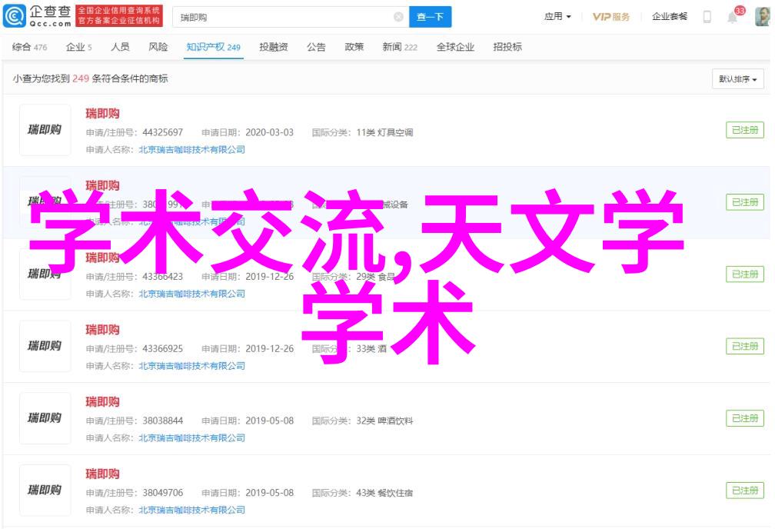Open trademark thumbnail for registration 38049706
775x532 pixels.
tap(45, 490)
